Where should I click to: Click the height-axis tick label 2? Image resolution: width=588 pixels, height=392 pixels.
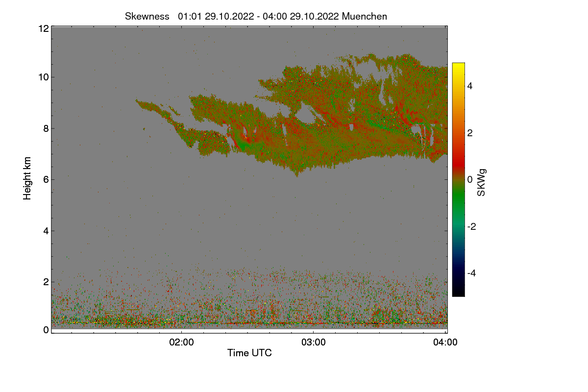click(x=46, y=282)
